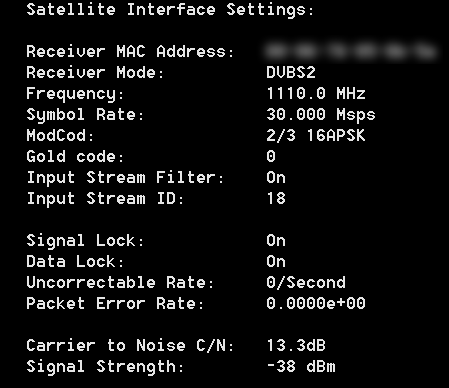Click the Satellite Interface Settings heading

click(170, 10)
